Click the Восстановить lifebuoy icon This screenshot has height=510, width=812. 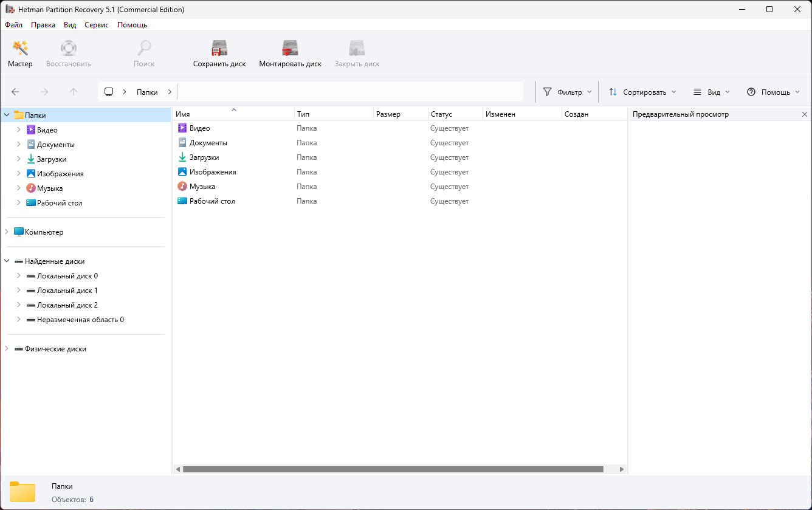coord(69,48)
